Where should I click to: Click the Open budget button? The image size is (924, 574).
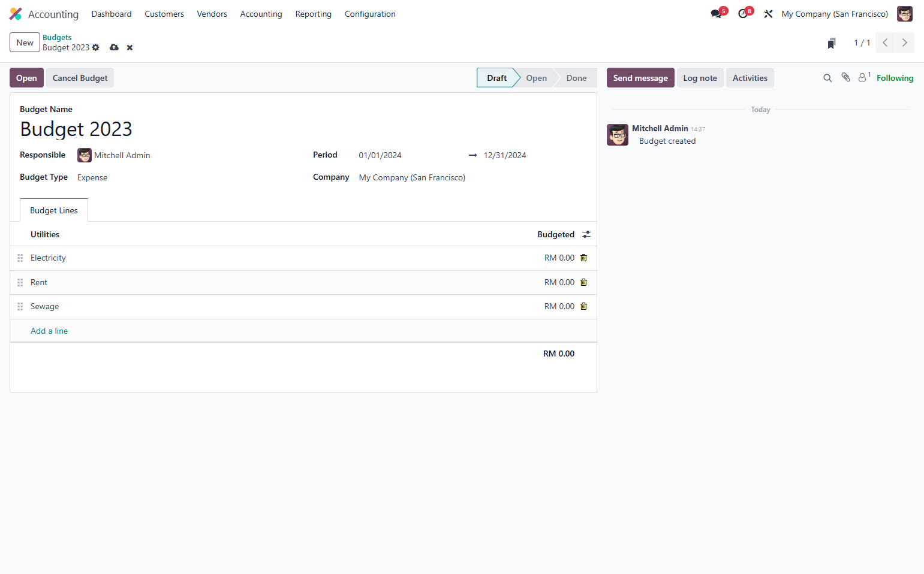(x=26, y=78)
